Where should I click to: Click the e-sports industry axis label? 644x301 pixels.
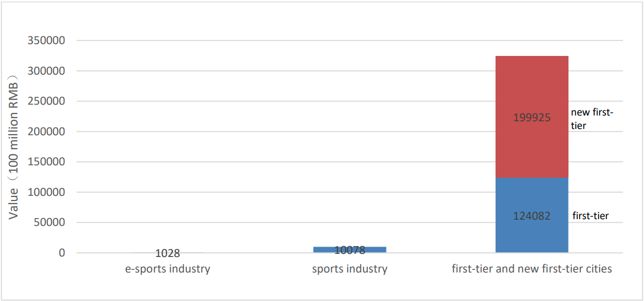168,269
